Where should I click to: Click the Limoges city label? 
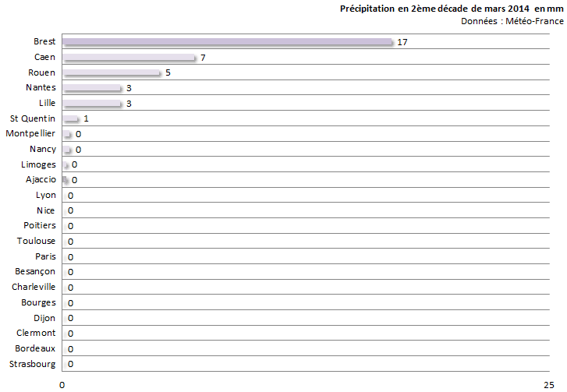point(38,164)
